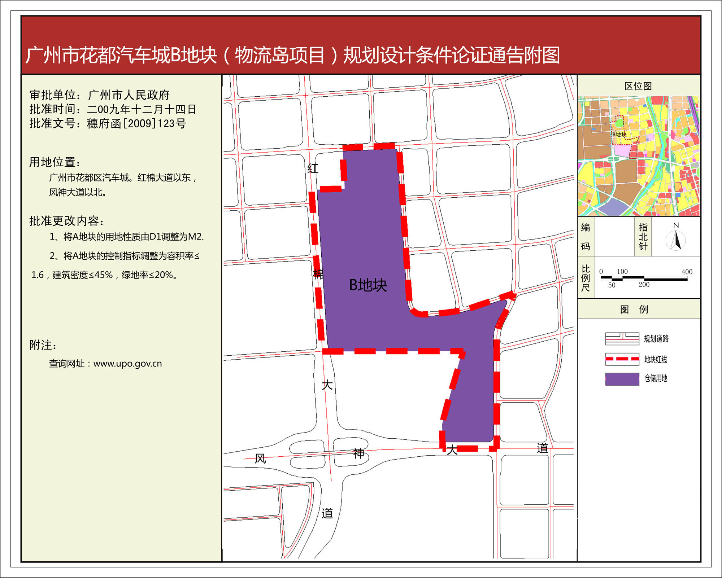Click the 红 character road label on the map
The image size is (722, 588).
pos(313,168)
